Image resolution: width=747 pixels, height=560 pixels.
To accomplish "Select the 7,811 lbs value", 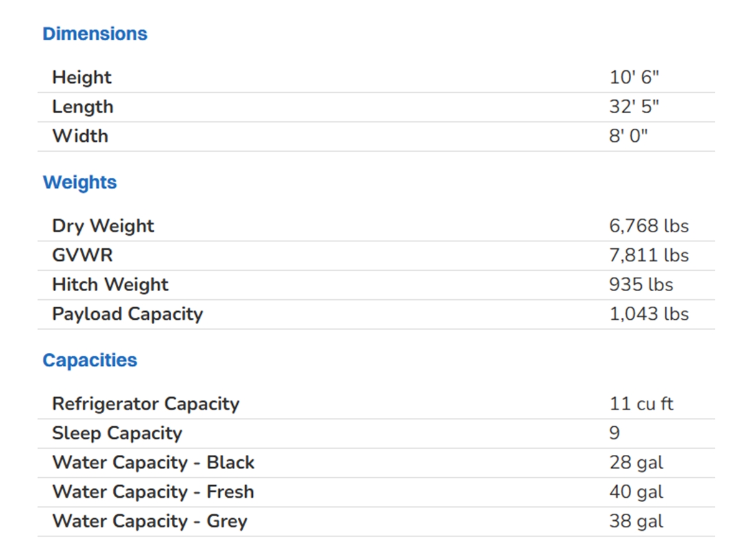I will tap(649, 255).
